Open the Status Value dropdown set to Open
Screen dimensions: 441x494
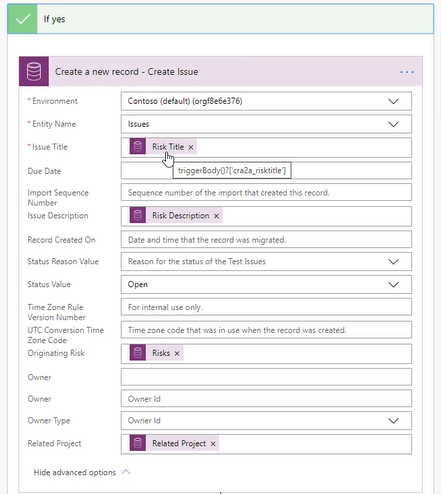[266, 284]
